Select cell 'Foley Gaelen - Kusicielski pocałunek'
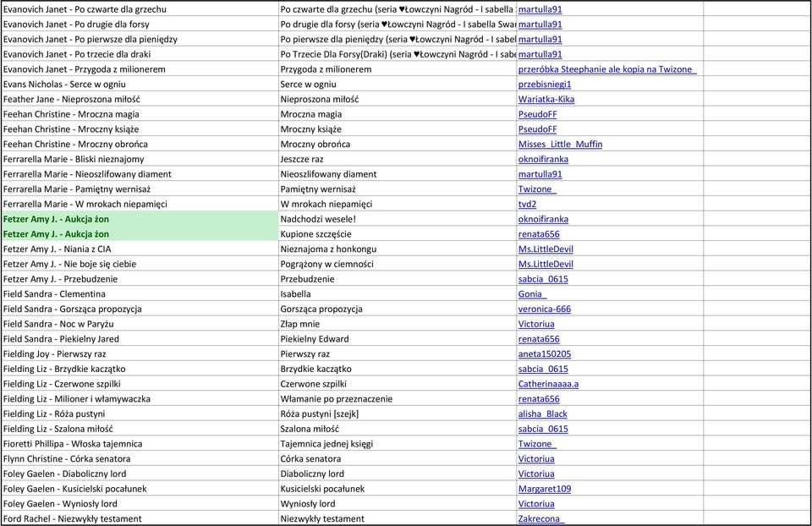Image resolution: width=812 pixels, height=526 pixels. [140, 489]
